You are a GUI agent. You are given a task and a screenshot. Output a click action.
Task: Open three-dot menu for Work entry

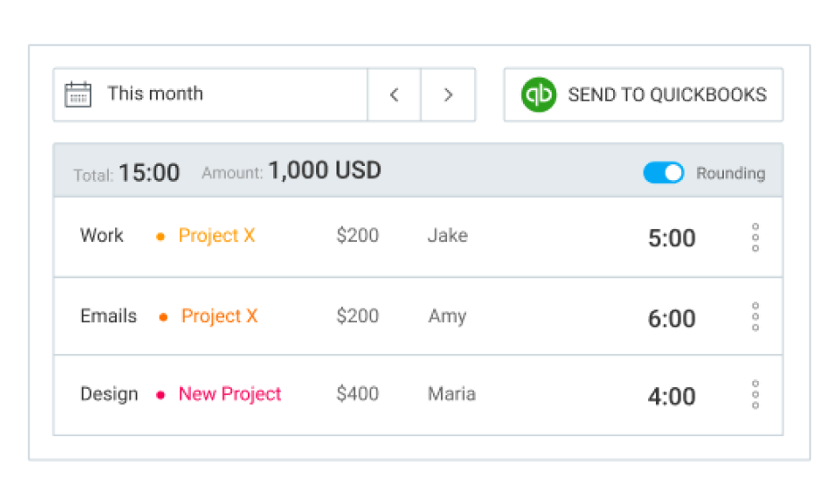point(755,237)
